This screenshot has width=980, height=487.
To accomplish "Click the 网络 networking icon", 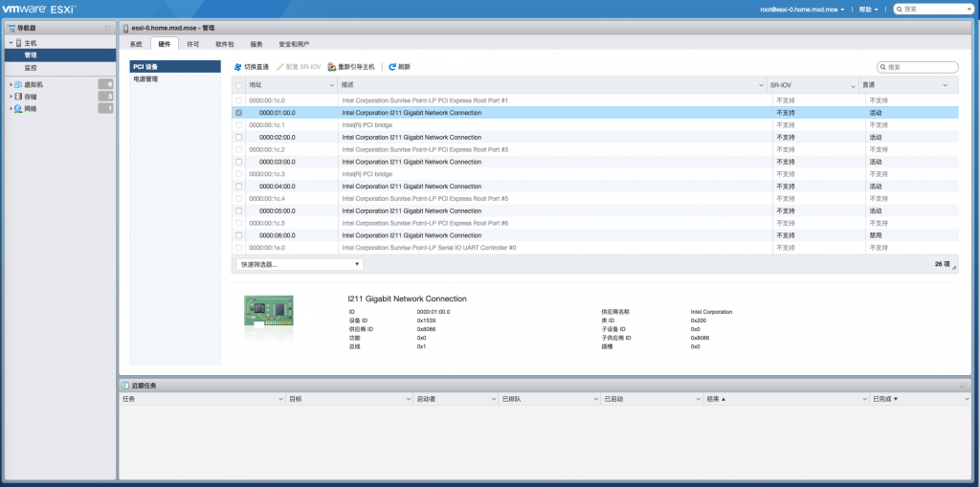I will coord(18,109).
